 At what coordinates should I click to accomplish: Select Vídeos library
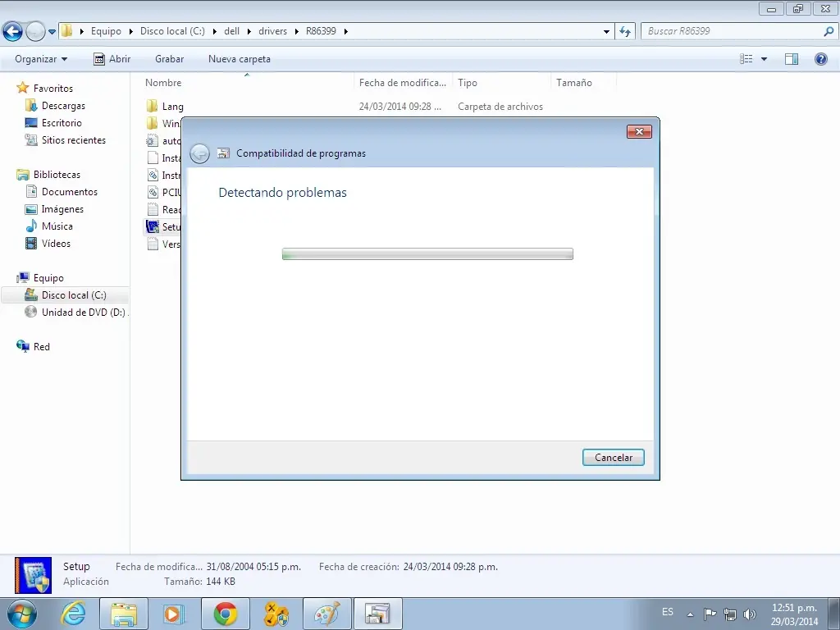[x=48, y=243]
